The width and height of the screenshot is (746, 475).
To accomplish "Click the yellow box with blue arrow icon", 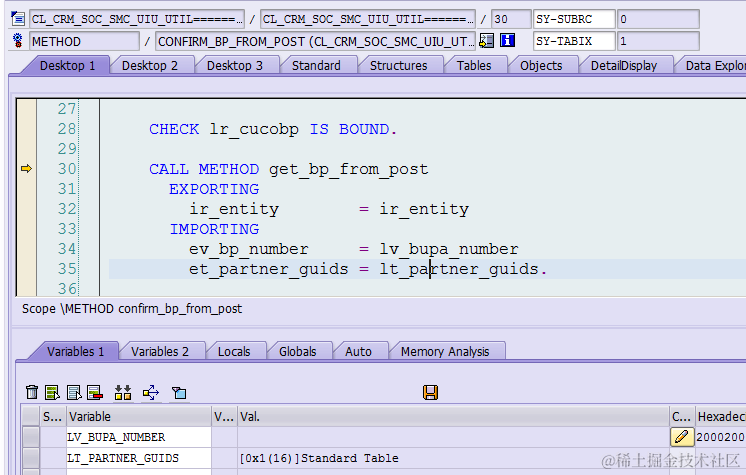I will tap(151, 392).
